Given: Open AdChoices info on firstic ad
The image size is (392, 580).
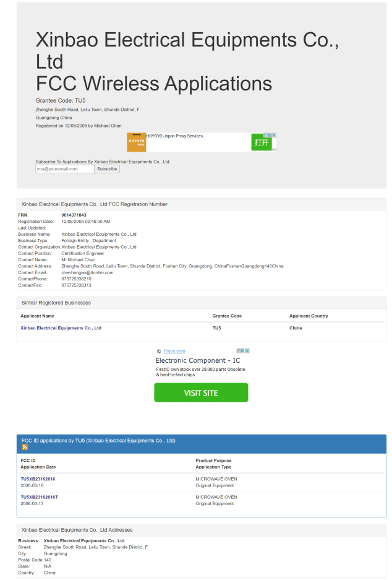Looking at the screenshot, I should click(x=241, y=350).
